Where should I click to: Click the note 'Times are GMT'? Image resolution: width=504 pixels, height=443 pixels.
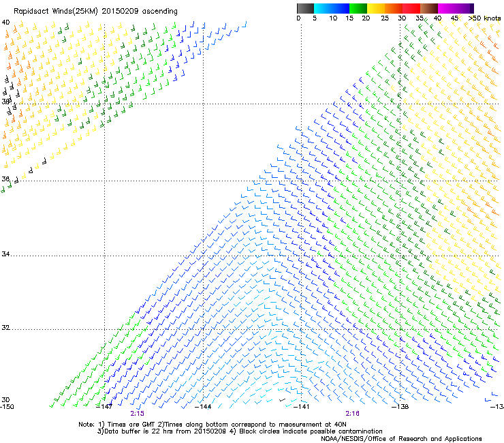131,425
